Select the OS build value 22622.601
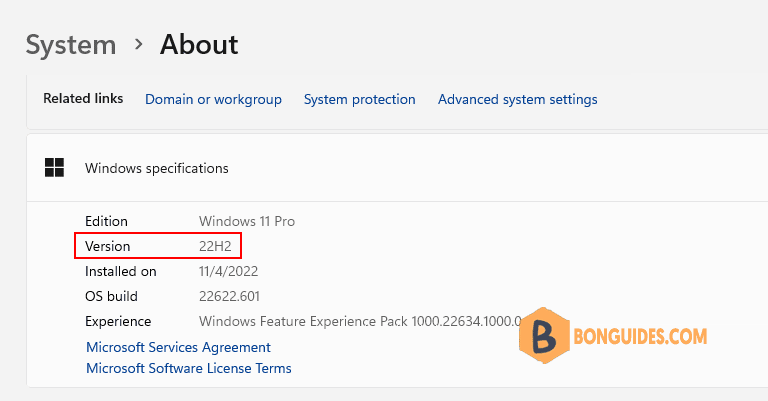This screenshot has width=768, height=401. pyautogui.click(x=229, y=296)
